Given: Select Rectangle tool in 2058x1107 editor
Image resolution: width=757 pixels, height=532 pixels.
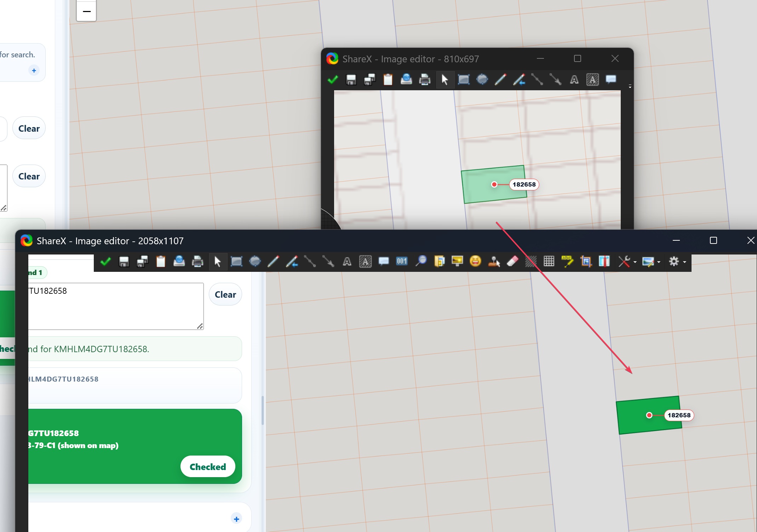Looking at the screenshot, I should (x=236, y=262).
